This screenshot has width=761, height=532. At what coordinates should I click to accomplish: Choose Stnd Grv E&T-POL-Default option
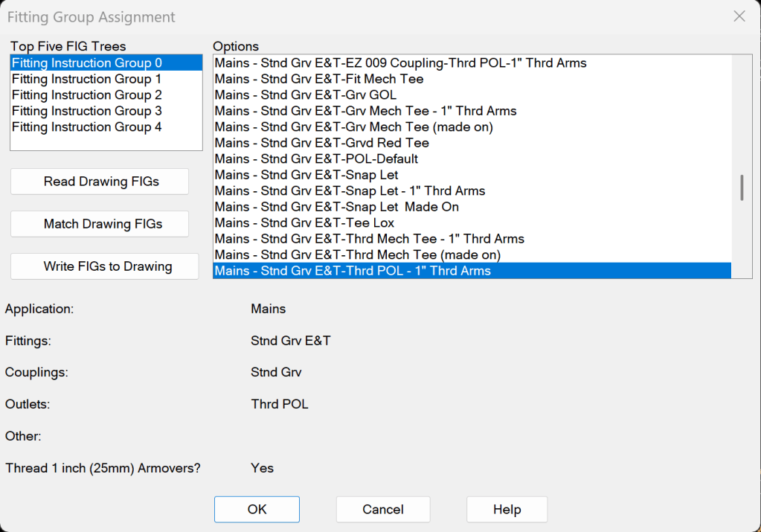tap(472, 158)
